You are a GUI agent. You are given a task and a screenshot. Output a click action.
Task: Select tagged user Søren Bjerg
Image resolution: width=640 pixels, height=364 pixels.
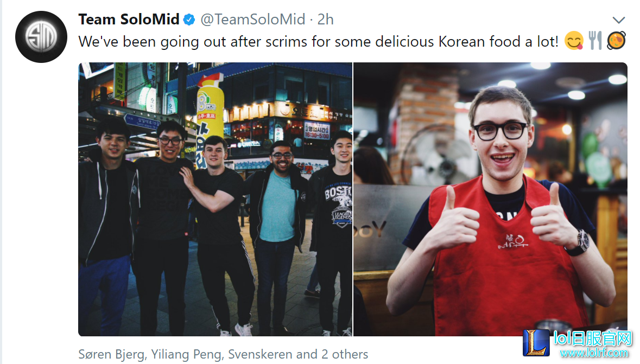(x=111, y=354)
